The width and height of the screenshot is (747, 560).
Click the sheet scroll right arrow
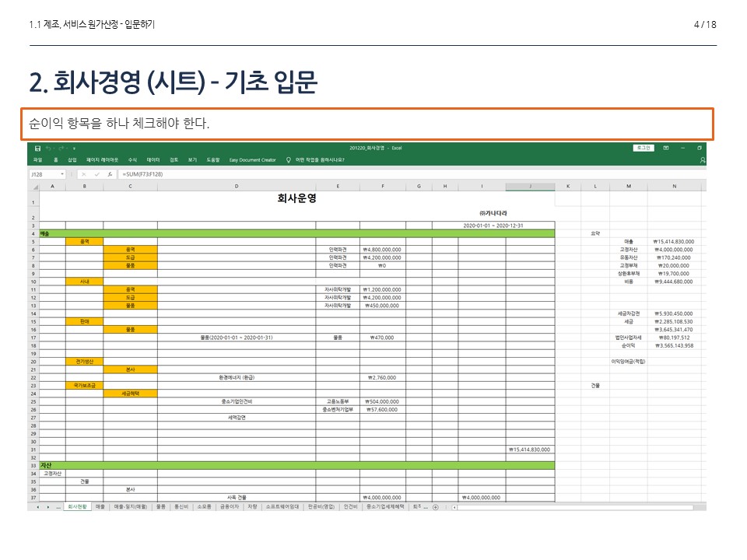click(x=48, y=507)
